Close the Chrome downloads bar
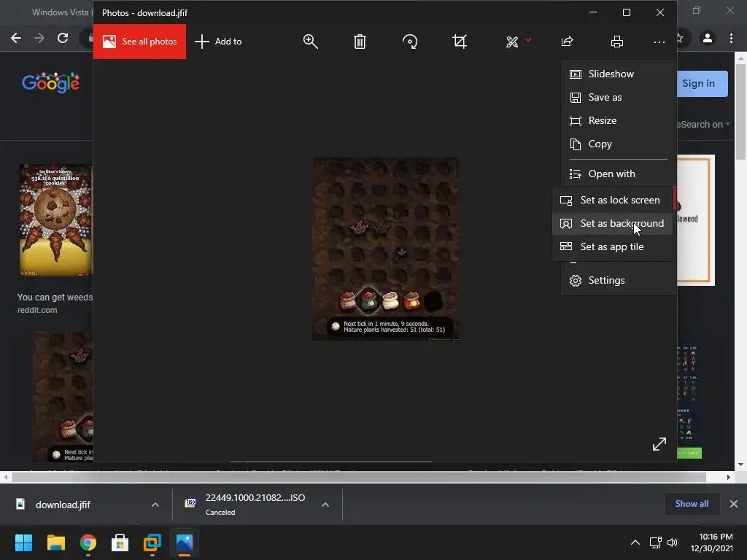The height and width of the screenshot is (560, 747). 734,504
